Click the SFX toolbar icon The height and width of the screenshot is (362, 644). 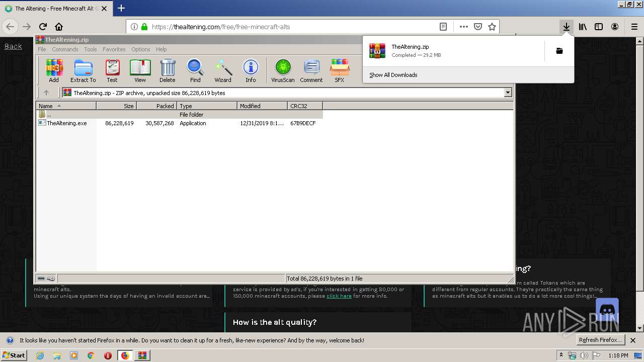click(x=340, y=70)
